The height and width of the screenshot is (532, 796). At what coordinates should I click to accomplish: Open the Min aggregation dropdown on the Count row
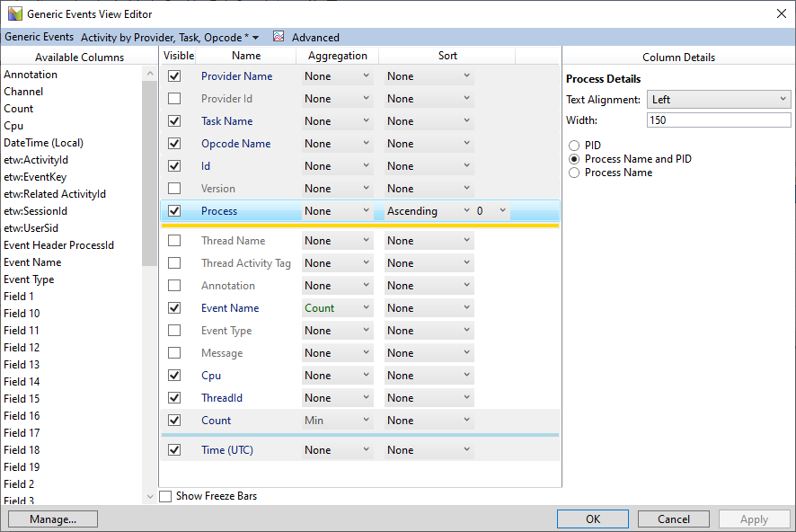(x=337, y=420)
